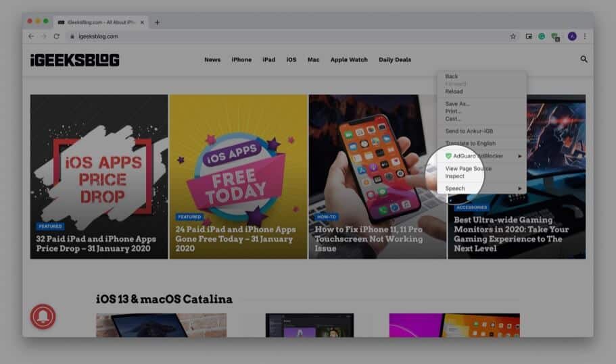Open the iPad navigation link
The image size is (616, 364).
[268, 59]
